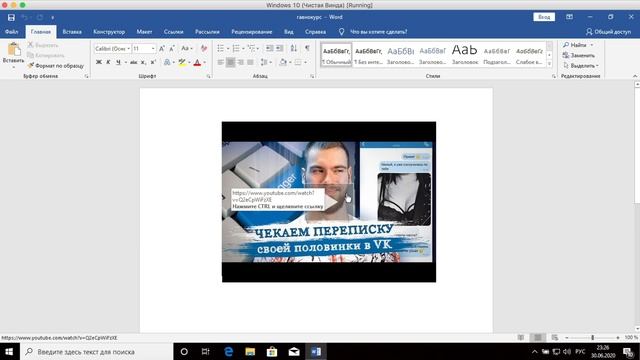Image resolution: width=640 pixels, height=360 pixels.
Task: Toggle bold (Ж) formatting
Action: point(98,62)
